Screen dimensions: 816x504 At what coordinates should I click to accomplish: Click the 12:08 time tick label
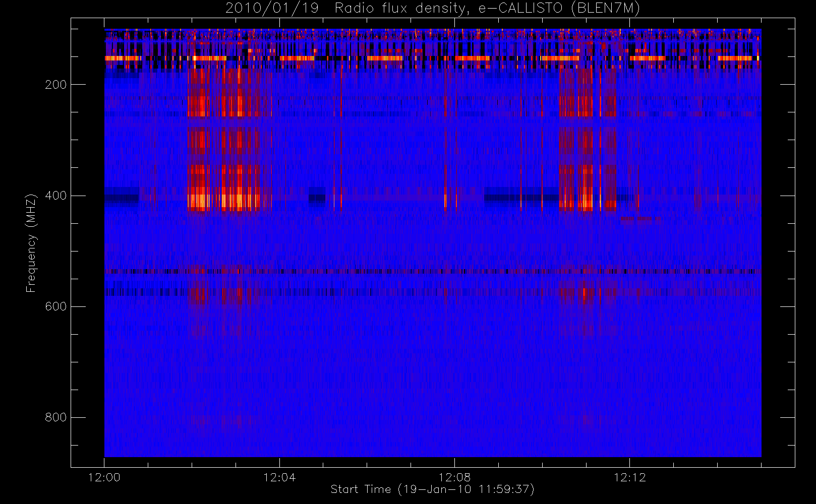coord(455,477)
